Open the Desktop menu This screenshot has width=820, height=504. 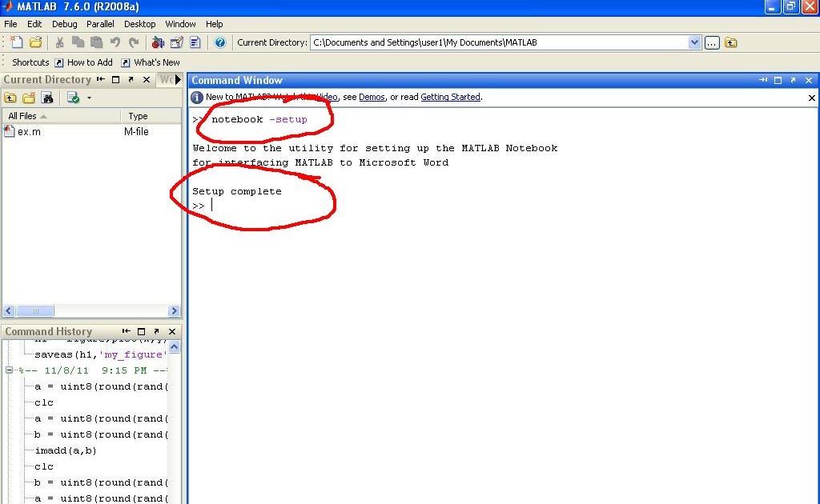pos(139,24)
